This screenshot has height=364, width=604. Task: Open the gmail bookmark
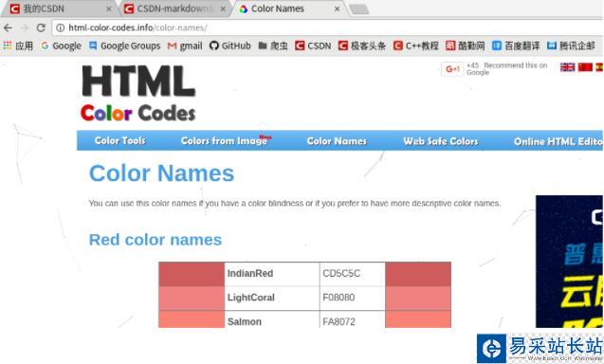[x=185, y=45]
